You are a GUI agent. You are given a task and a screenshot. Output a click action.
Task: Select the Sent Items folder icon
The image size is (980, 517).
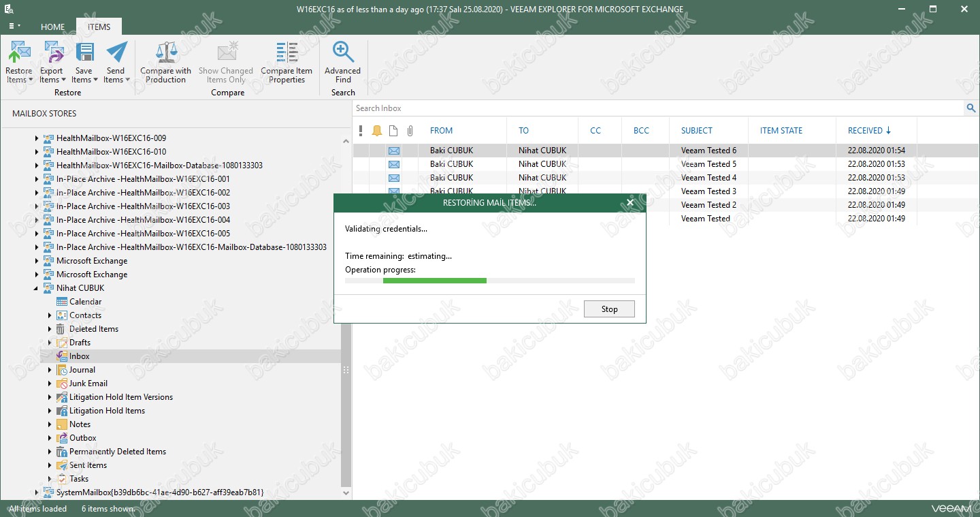point(62,465)
